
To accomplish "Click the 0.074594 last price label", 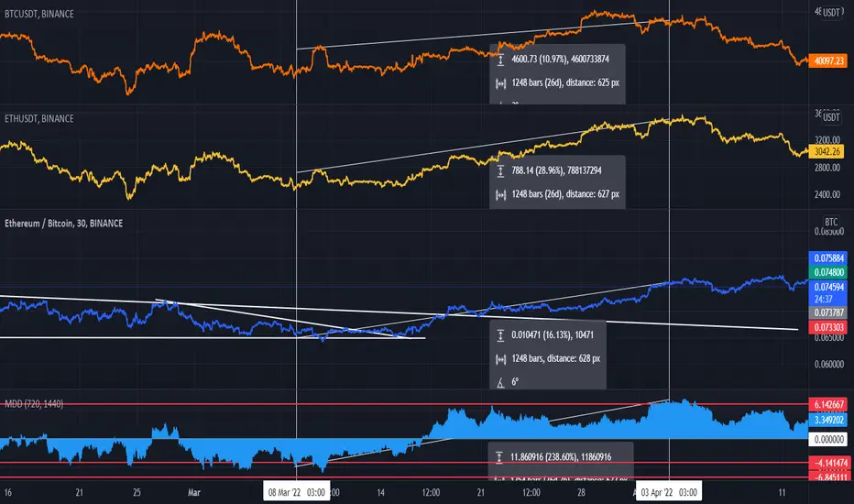I will pos(827,287).
